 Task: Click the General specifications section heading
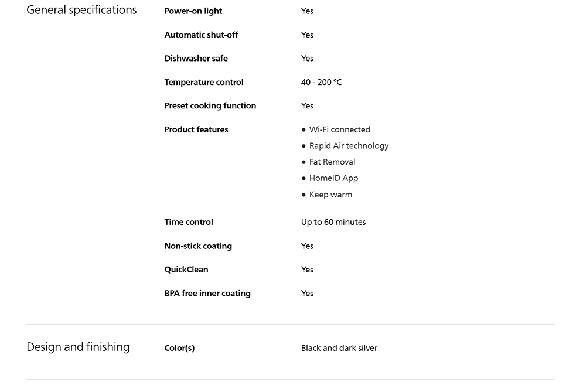coord(81,10)
